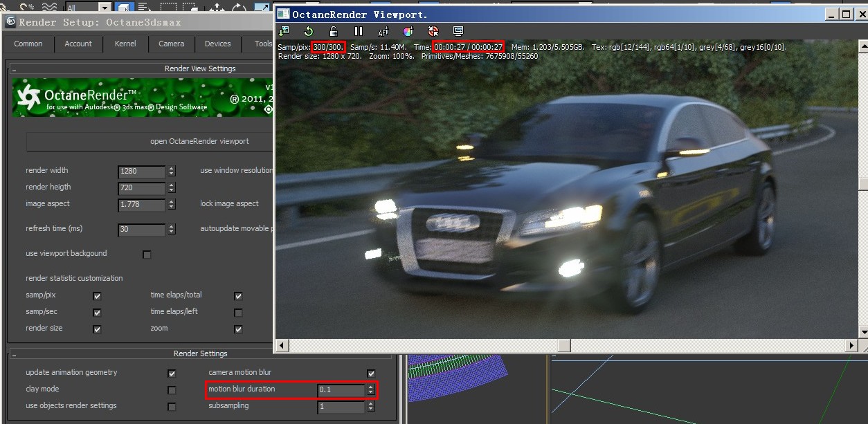The width and height of the screenshot is (868, 424).
Task: Uncheck camera motion blur checkbox
Action: (x=371, y=374)
